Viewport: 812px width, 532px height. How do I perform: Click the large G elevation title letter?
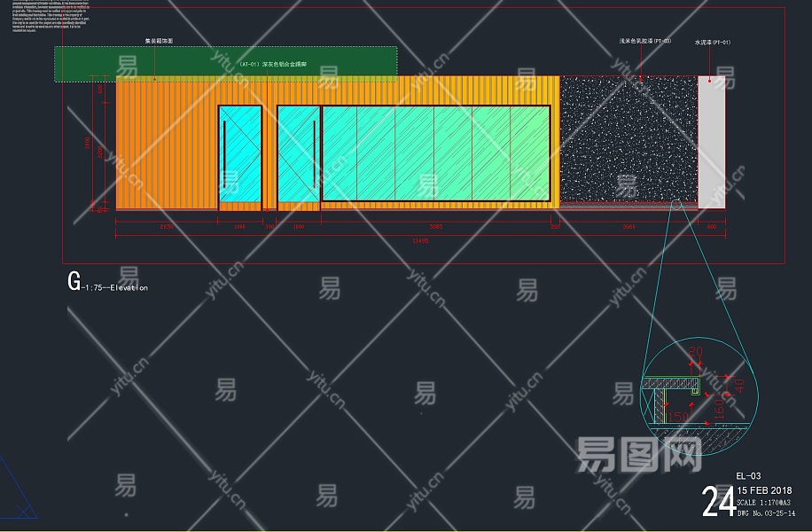pos(74,282)
